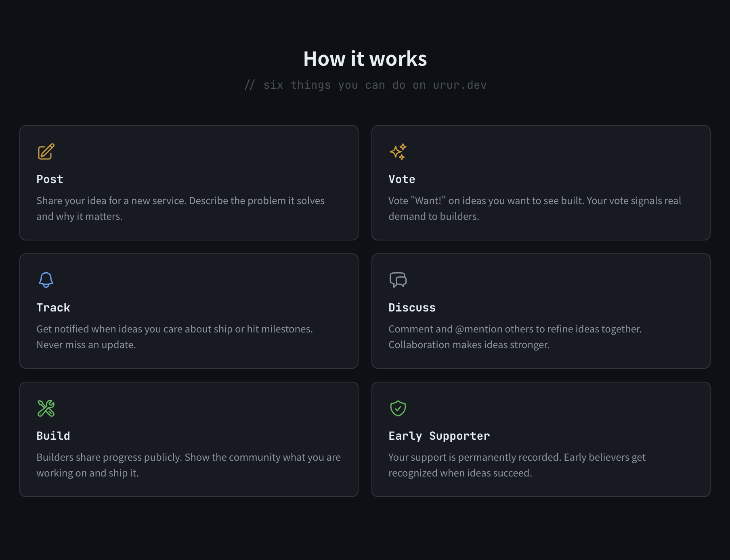
Task: Click the Early Supporter card
Action: (541, 439)
